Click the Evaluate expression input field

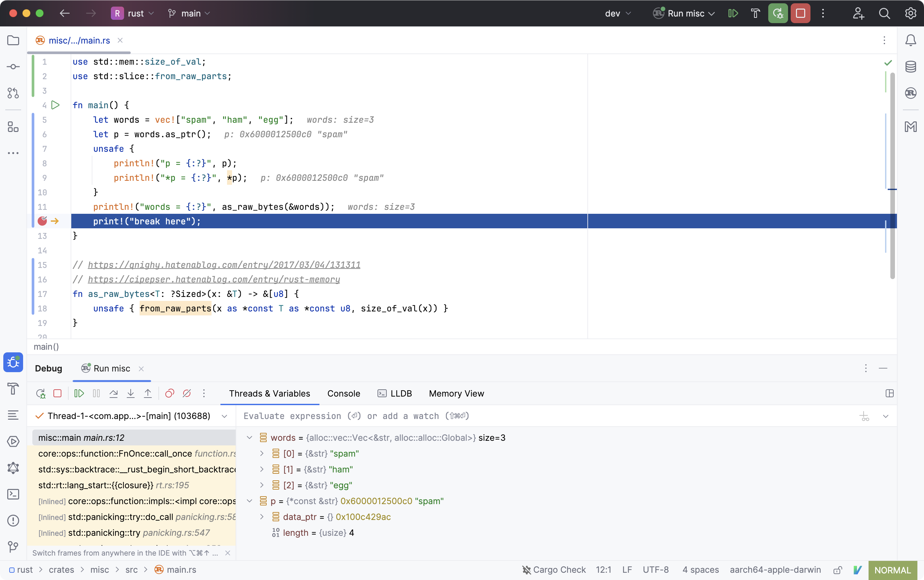pos(545,416)
